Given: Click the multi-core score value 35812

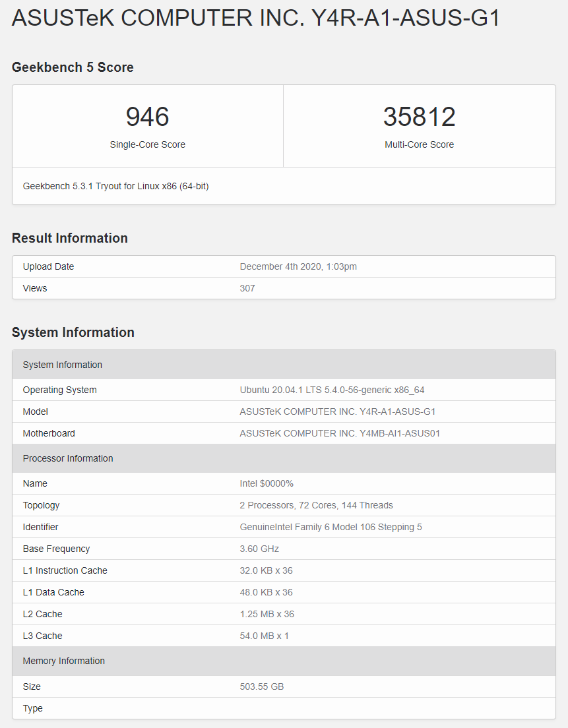Looking at the screenshot, I should (419, 117).
